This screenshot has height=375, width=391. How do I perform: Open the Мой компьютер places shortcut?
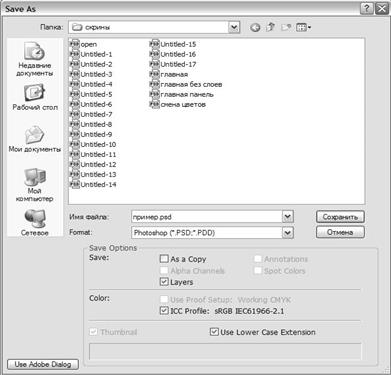point(34,184)
